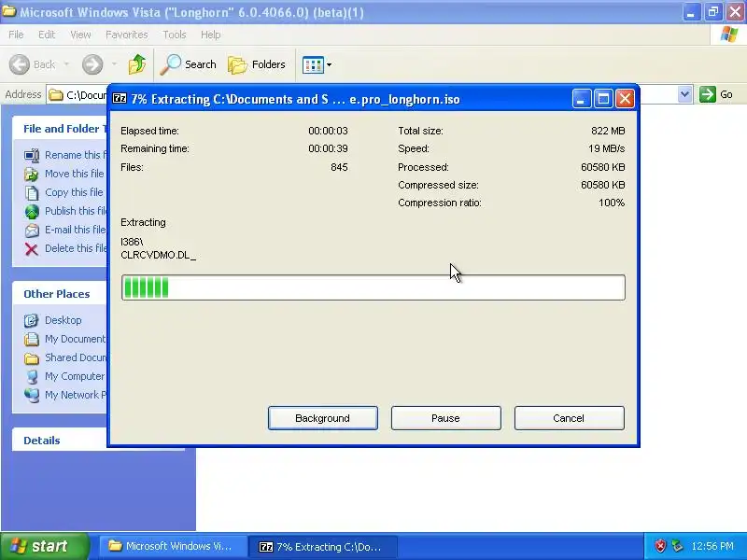Screen dimensions: 747x560
Task: Switch to the Explorer window taskbar button
Action: point(173,546)
